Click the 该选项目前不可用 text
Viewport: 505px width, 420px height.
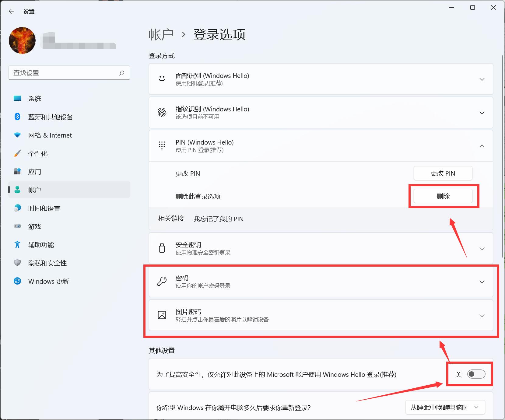point(198,117)
